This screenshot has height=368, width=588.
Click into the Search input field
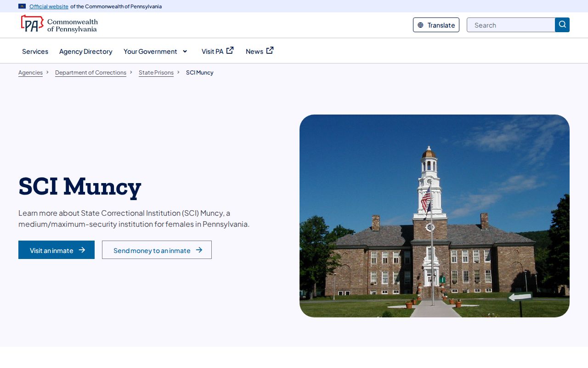(511, 25)
